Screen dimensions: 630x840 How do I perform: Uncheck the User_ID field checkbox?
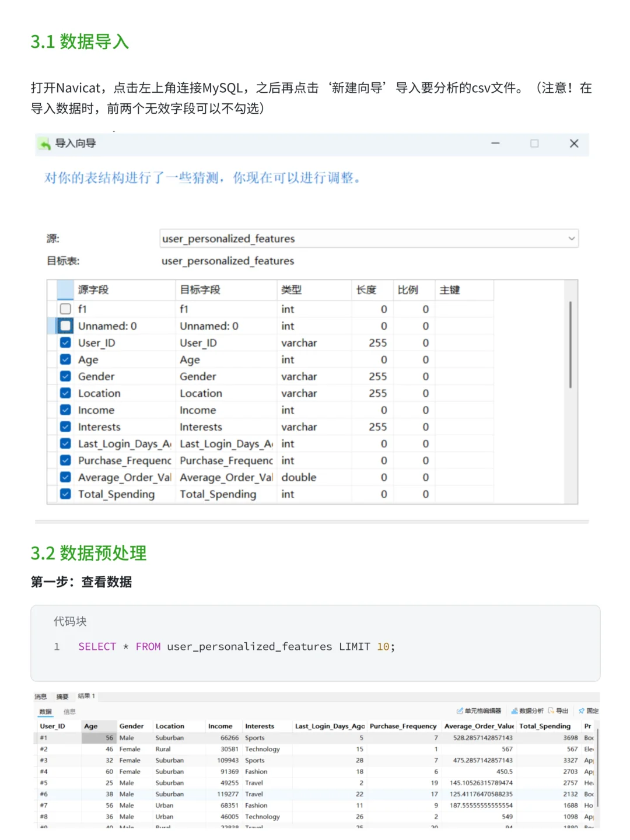65,342
